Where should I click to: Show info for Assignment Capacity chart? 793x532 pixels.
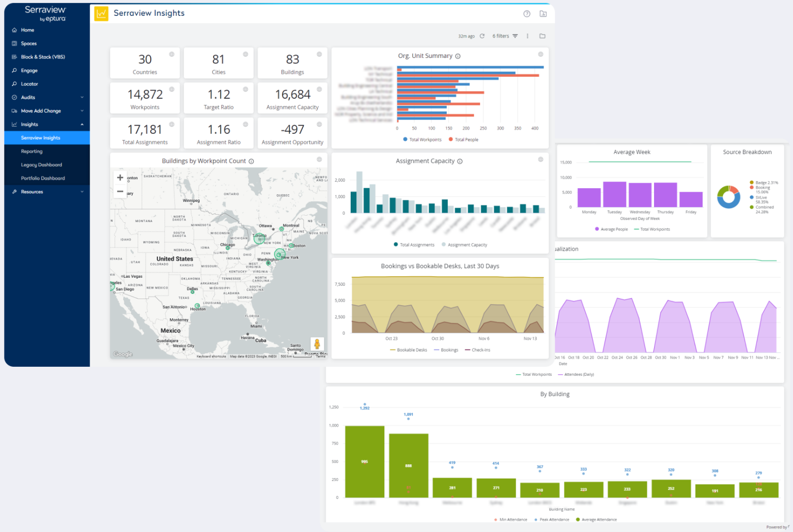pyautogui.click(x=460, y=161)
